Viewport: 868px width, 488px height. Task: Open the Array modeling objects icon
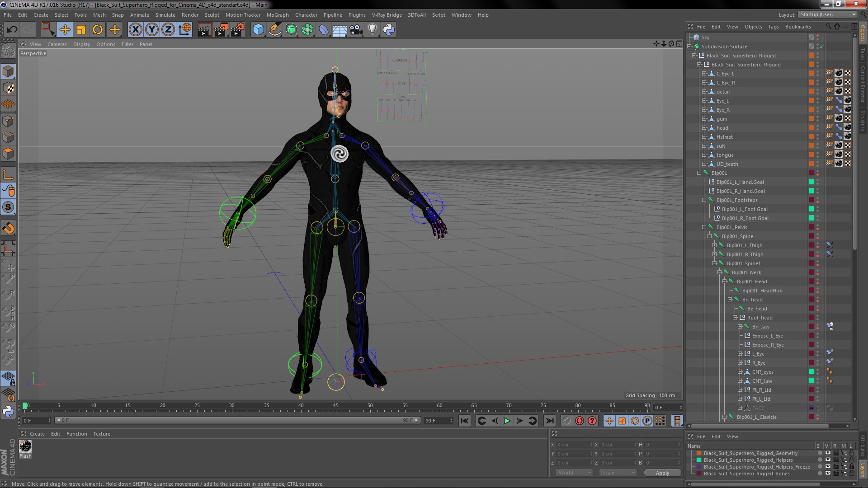307,30
